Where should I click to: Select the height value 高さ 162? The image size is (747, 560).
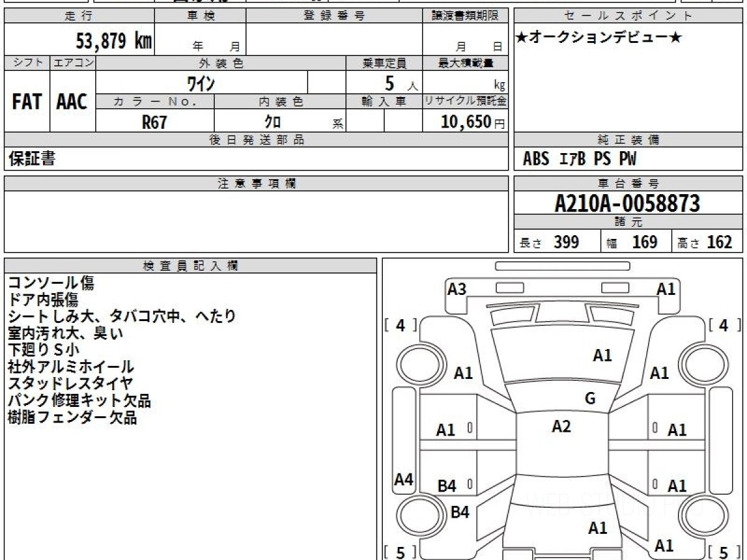coord(705,242)
